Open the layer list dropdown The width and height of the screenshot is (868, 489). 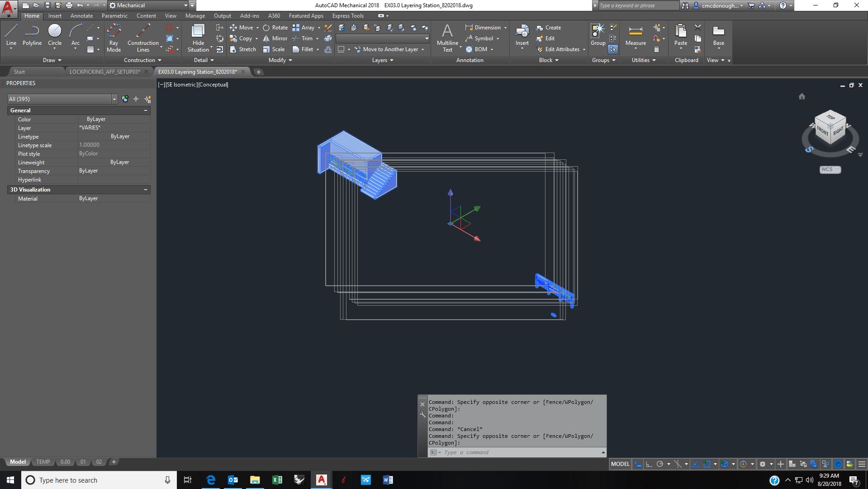(x=383, y=38)
